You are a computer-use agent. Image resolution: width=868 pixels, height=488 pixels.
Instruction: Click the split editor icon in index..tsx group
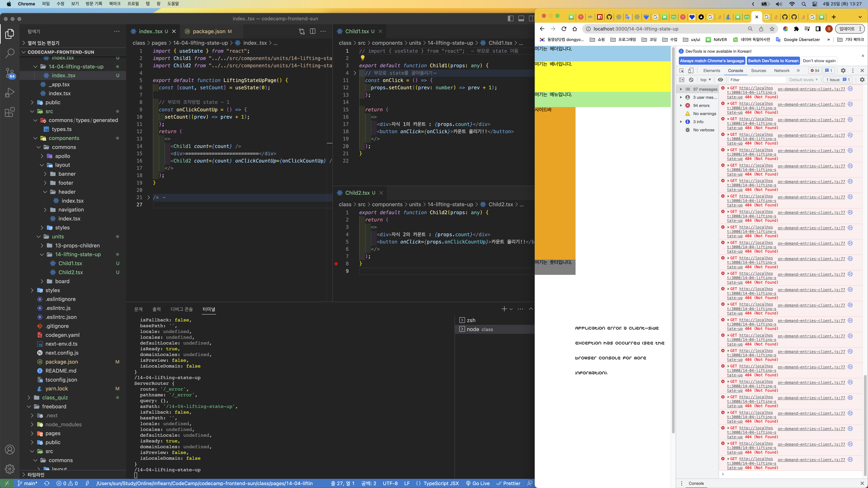tap(312, 31)
